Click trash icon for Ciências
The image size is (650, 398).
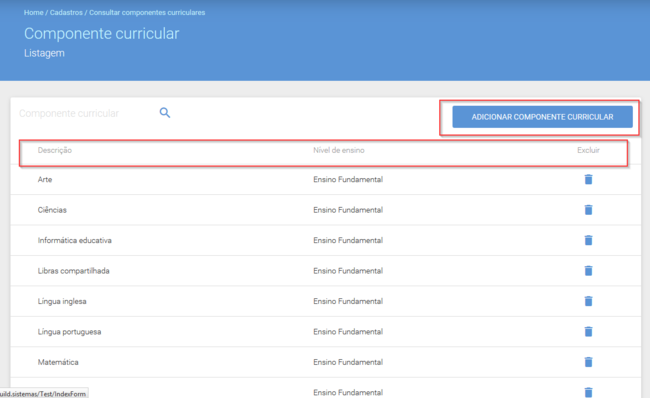588,210
